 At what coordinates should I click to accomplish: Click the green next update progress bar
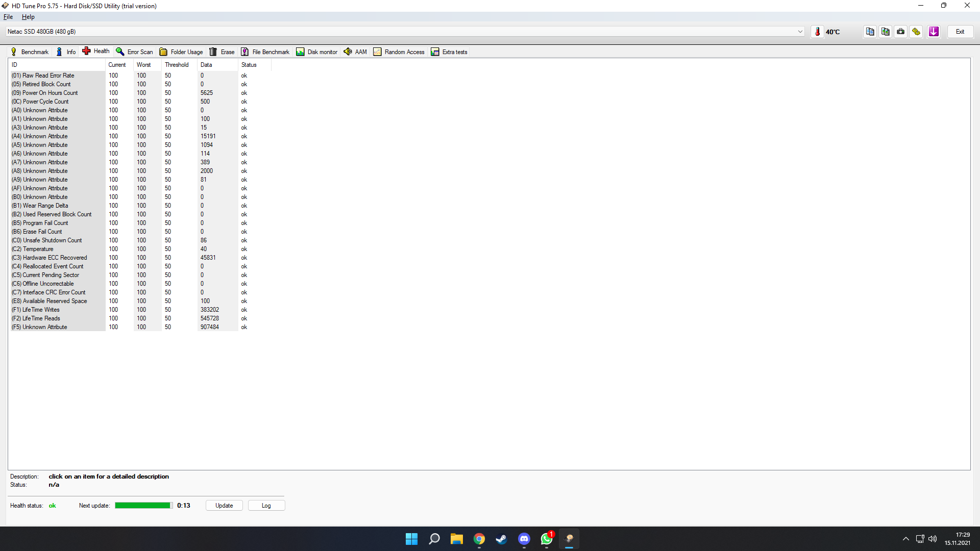pos(143,506)
